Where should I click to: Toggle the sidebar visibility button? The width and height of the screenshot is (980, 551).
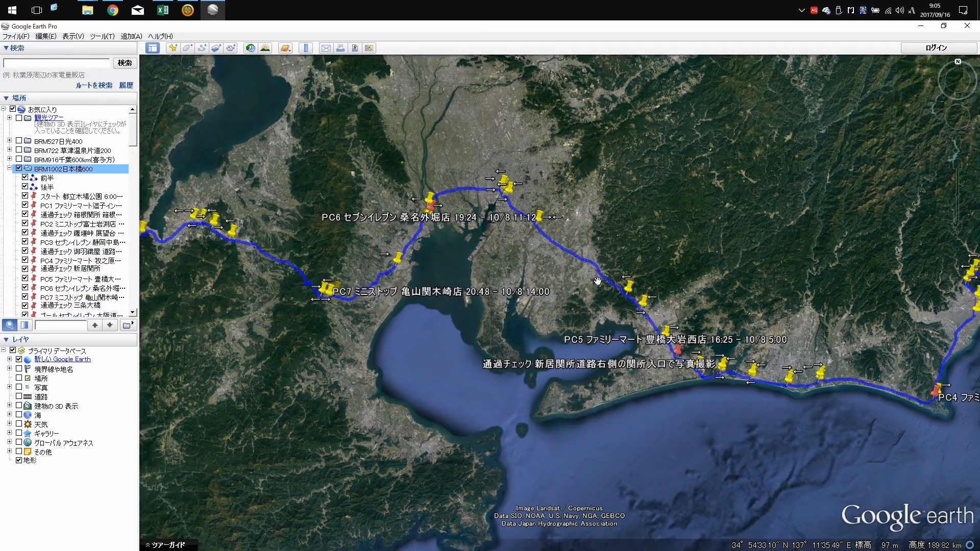(152, 48)
